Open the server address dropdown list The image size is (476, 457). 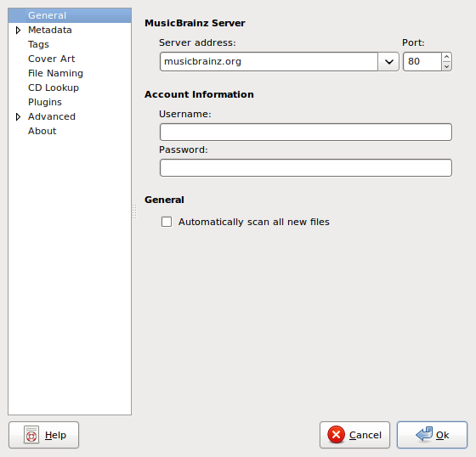pos(388,62)
